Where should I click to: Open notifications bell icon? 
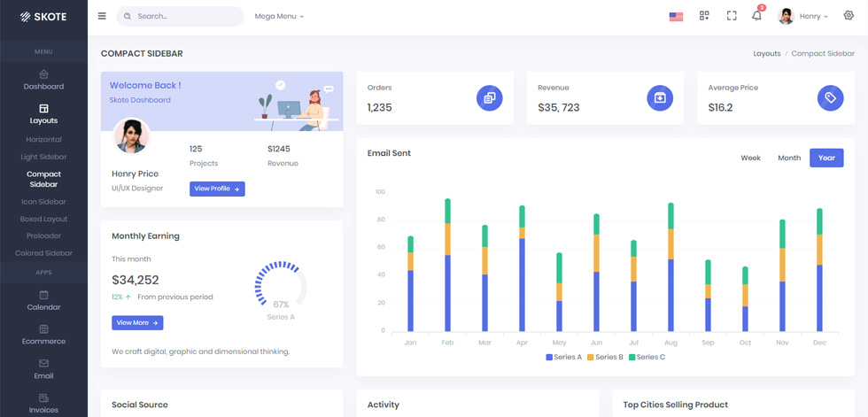click(x=756, y=15)
